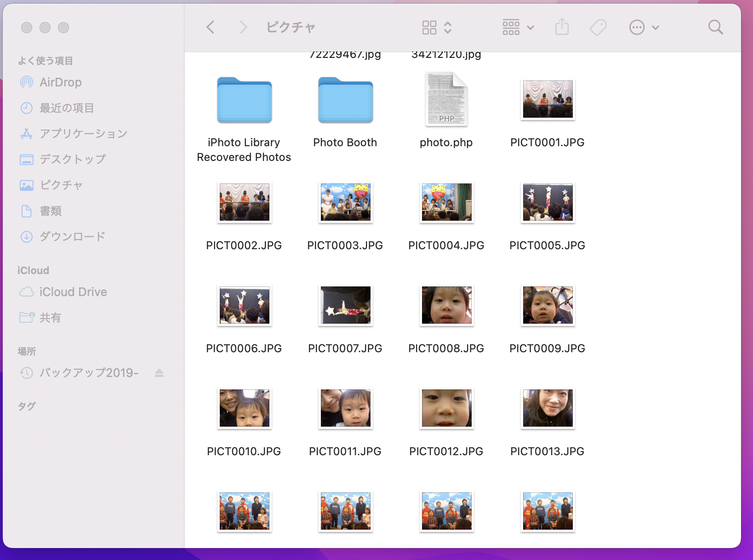Click the Share toolbar icon
This screenshot has width=753, height=560.
point(562,28)
